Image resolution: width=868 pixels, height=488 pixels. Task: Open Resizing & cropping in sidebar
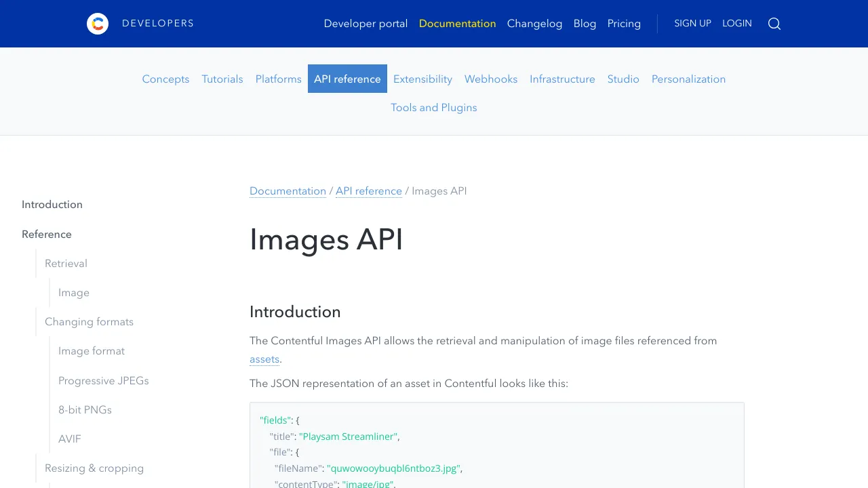(94, 468)
